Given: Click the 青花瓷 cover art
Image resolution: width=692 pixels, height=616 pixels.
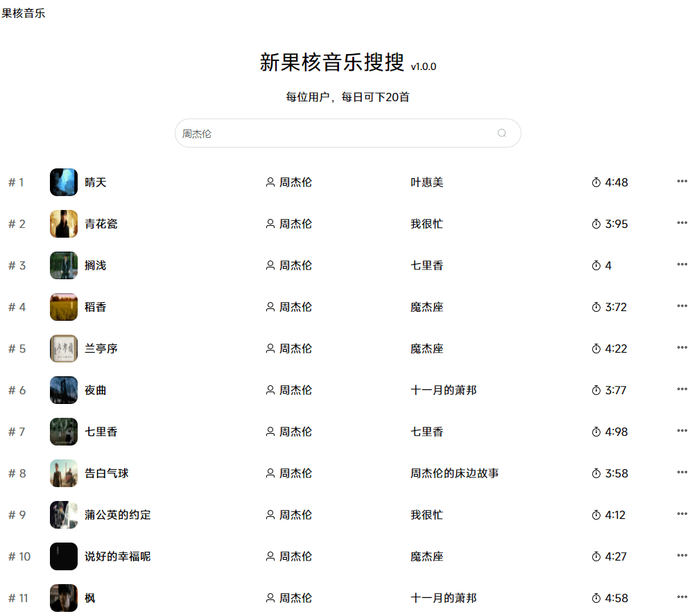Looking at the screenshot, I should tap(64, 224).
